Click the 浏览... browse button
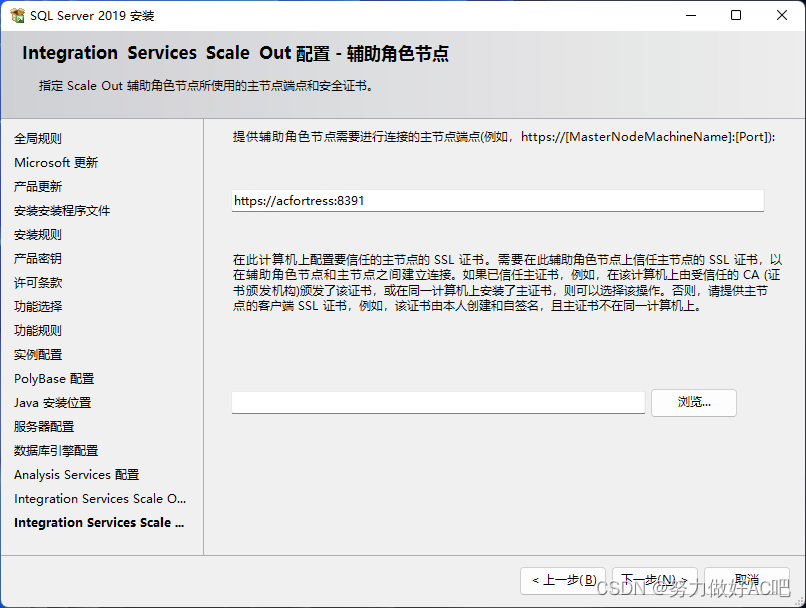 (693, 402)
